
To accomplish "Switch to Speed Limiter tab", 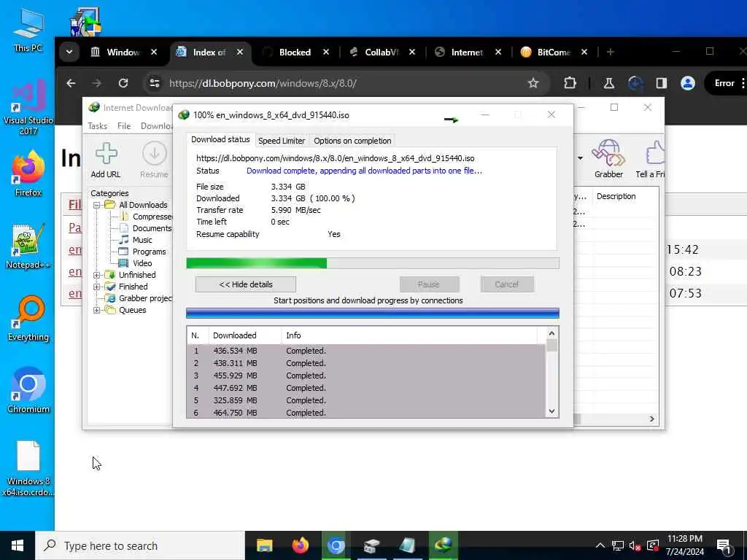I will pos(281,141).
